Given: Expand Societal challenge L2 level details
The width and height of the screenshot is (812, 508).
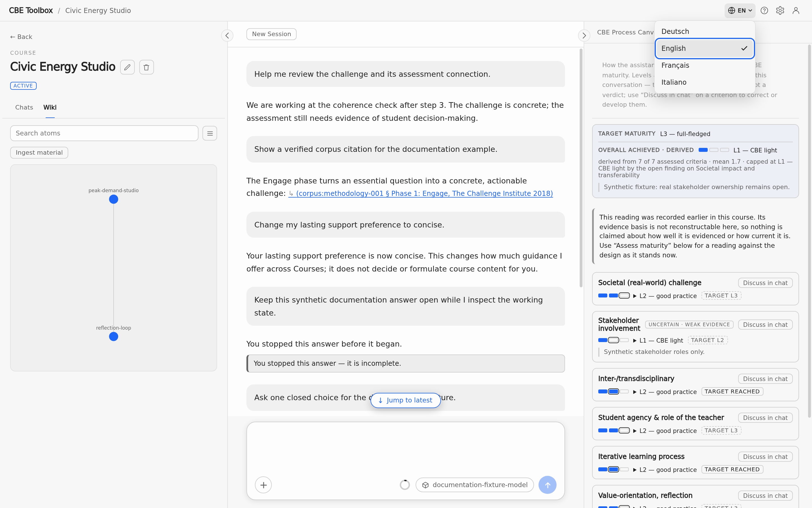Looking at the screenshot, I should pyautogui.click(x=664, y=296).
